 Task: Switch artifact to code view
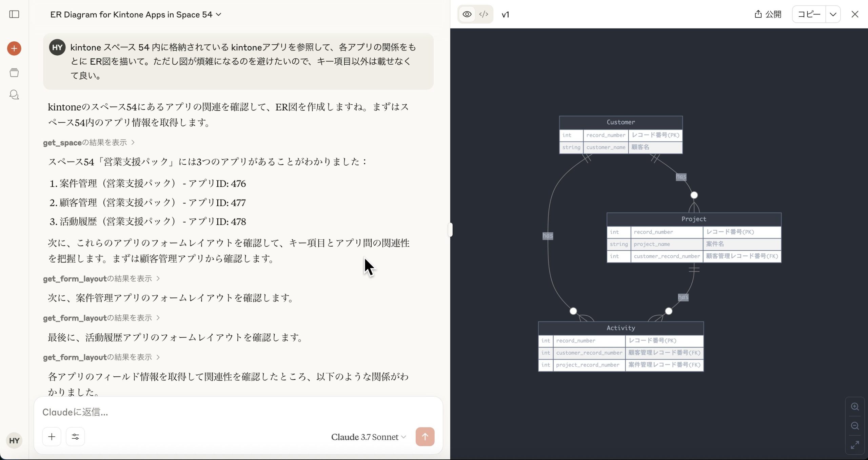(484, 14)
